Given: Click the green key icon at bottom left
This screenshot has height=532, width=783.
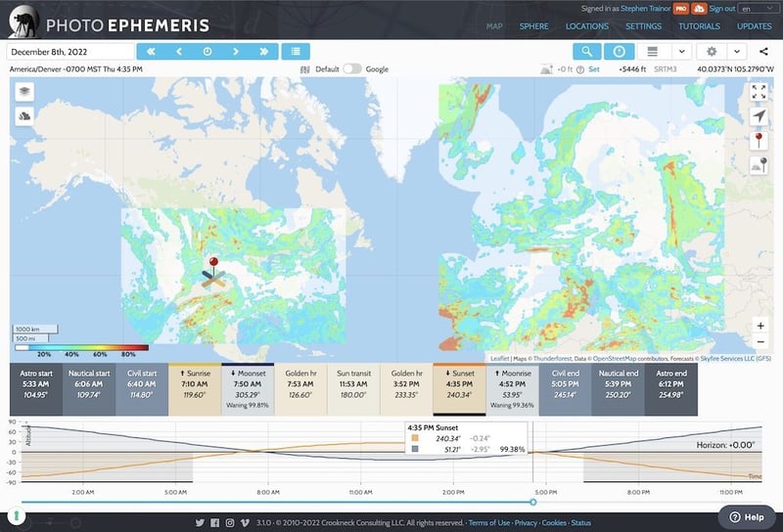Looking at the screenshot, I should click(17, 515).
